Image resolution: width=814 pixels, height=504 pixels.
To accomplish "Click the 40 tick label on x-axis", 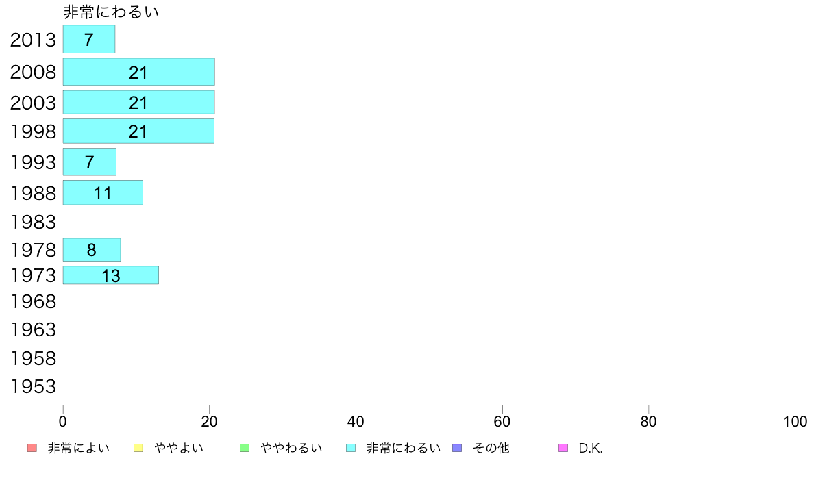I will pos(356,421).
